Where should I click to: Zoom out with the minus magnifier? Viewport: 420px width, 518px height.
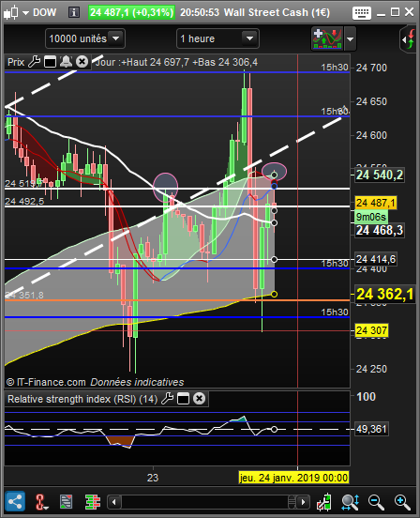point(376,502)
